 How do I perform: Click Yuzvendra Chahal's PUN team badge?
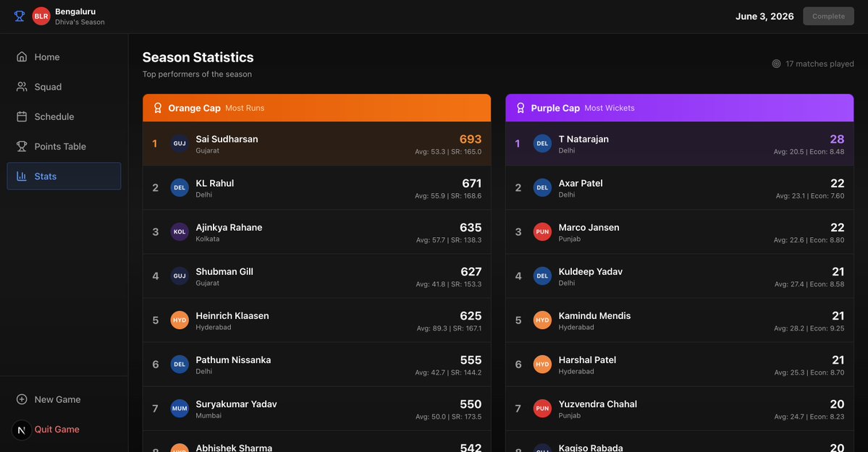(542, 409)
